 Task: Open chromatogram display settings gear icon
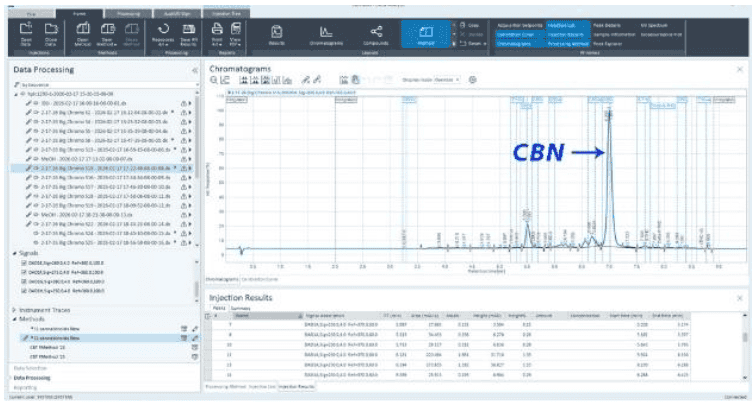(x=473, y=79)
